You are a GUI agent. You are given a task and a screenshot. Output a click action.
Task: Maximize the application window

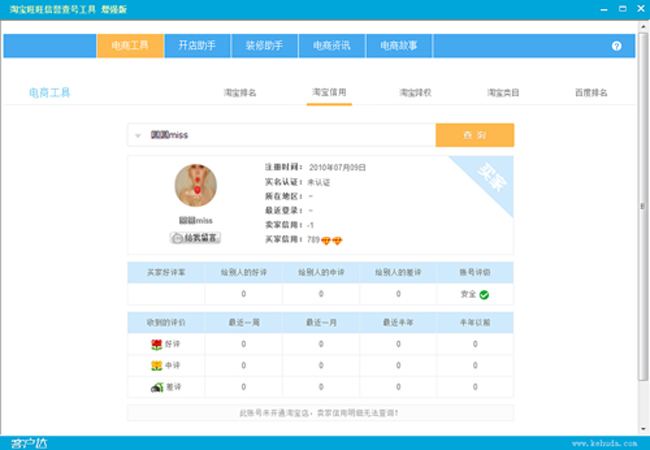point(623,9)
